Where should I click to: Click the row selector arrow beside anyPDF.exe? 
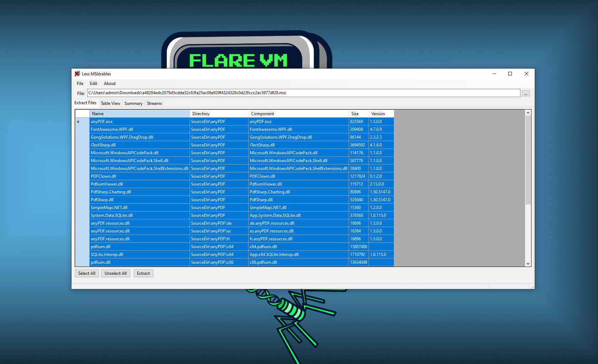click(x=78, y=122)
